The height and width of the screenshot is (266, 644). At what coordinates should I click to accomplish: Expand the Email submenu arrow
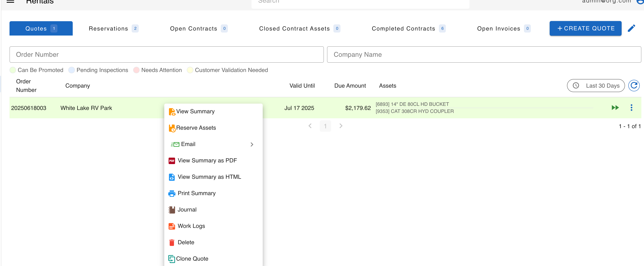click(252, 145)
